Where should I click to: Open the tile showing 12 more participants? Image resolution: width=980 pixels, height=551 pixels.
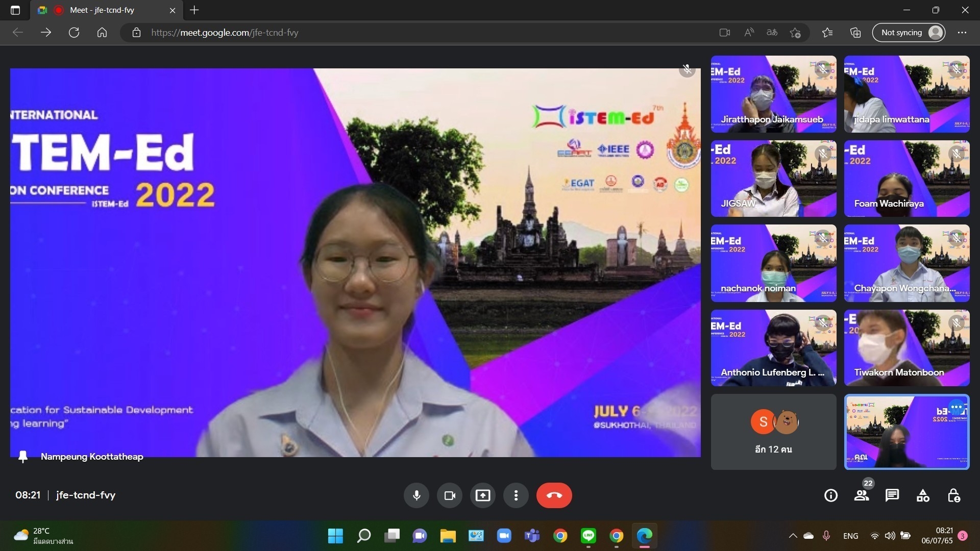(x=774, y=432)
